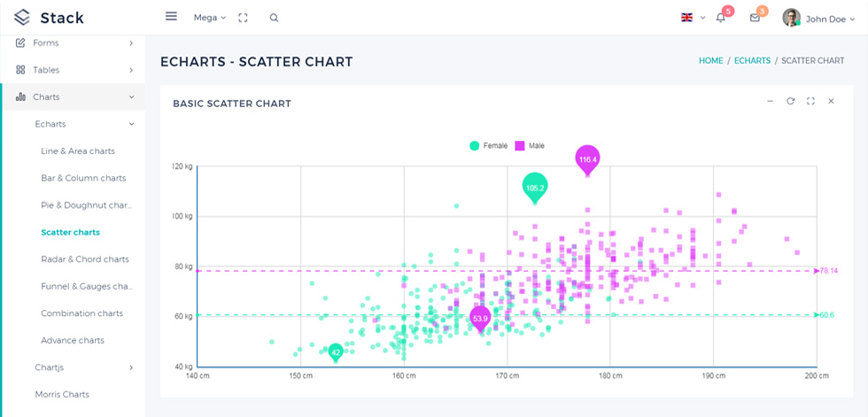
Task: Click the 42 female min pin
Action: (336, 352)
